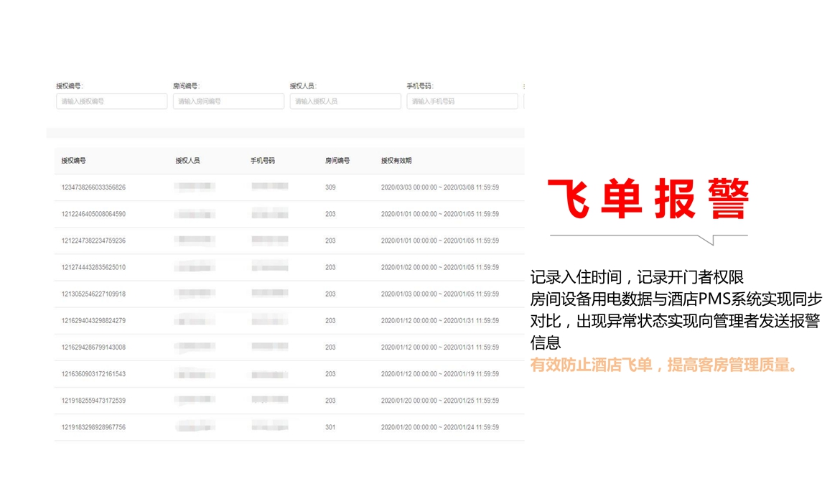Click the 房间编号 table column header
840x504 pixels.
point(337,161)
